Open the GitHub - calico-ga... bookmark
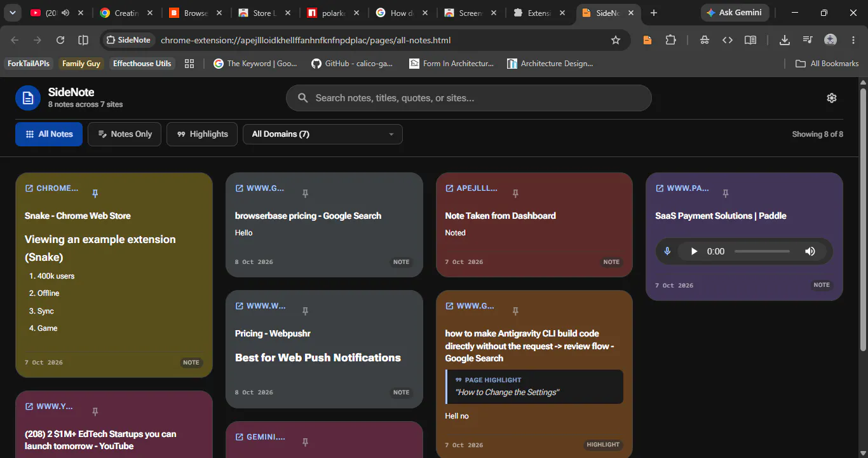The height and width of the screenshot is (458, 868). (x=352, y=64)
